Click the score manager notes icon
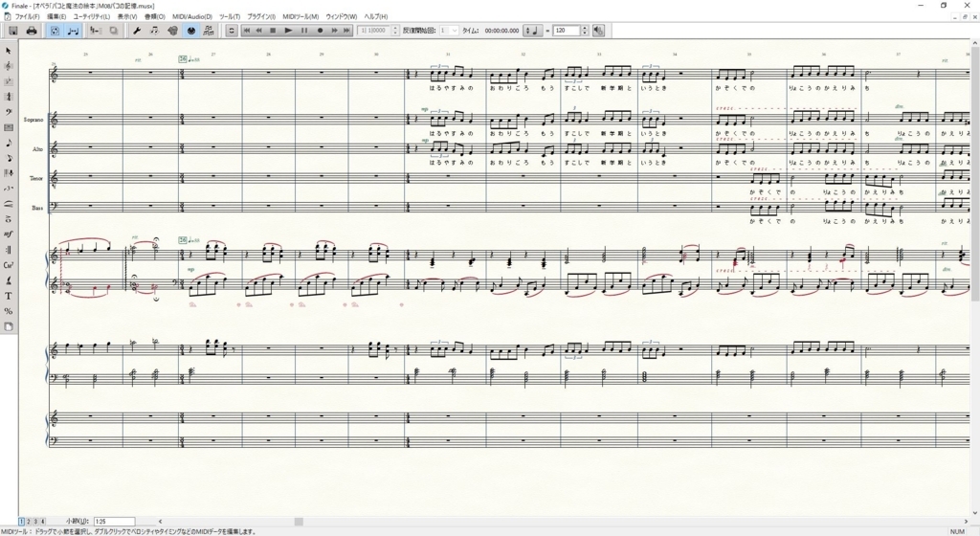980x536 pixels. tap(209, 31)
